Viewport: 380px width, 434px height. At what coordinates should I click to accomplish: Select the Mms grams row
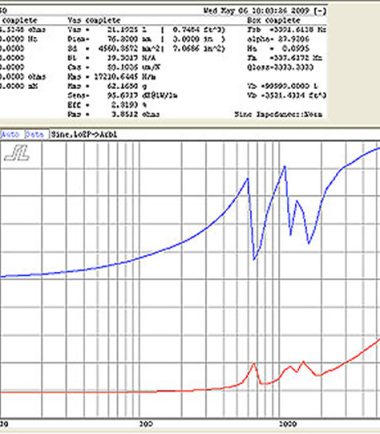[x=107, y=86]
